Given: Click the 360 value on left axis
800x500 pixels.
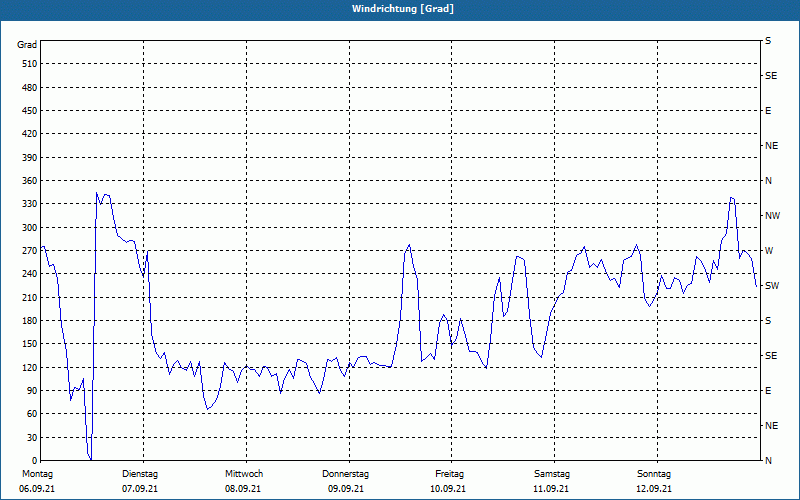Looking at the screenshot, I should click(30, 181).
